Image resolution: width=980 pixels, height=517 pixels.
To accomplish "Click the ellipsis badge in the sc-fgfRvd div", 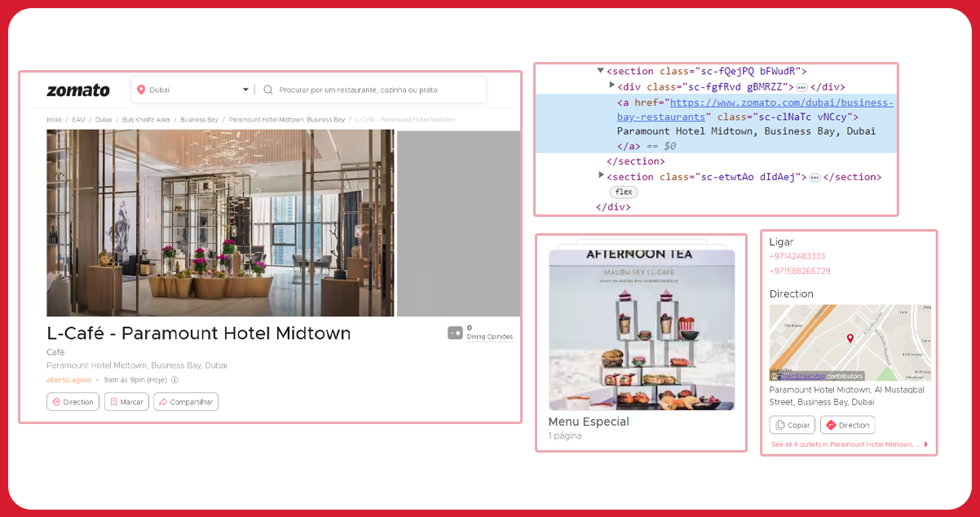I will point(802,87).
